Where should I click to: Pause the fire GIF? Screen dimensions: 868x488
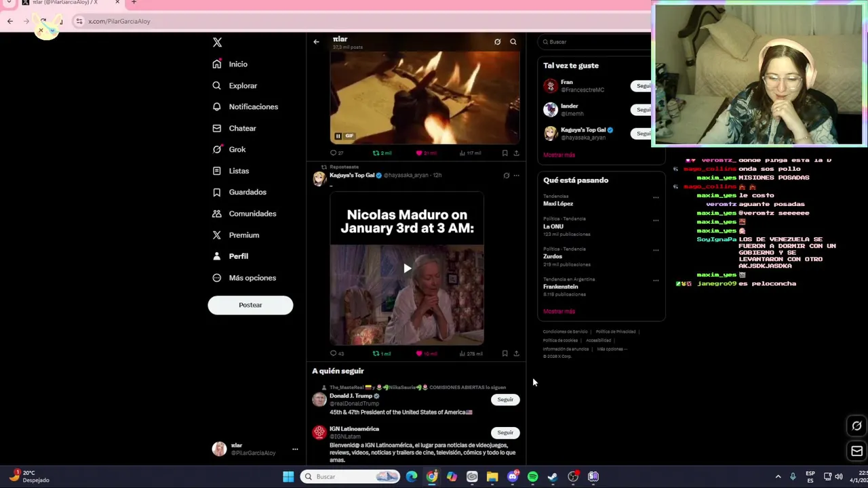point(338,136)
